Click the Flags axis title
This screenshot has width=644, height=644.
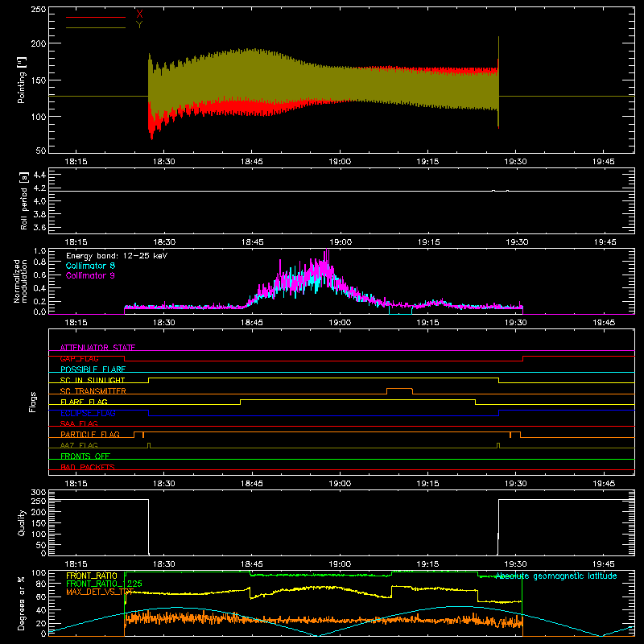point(33,402)
